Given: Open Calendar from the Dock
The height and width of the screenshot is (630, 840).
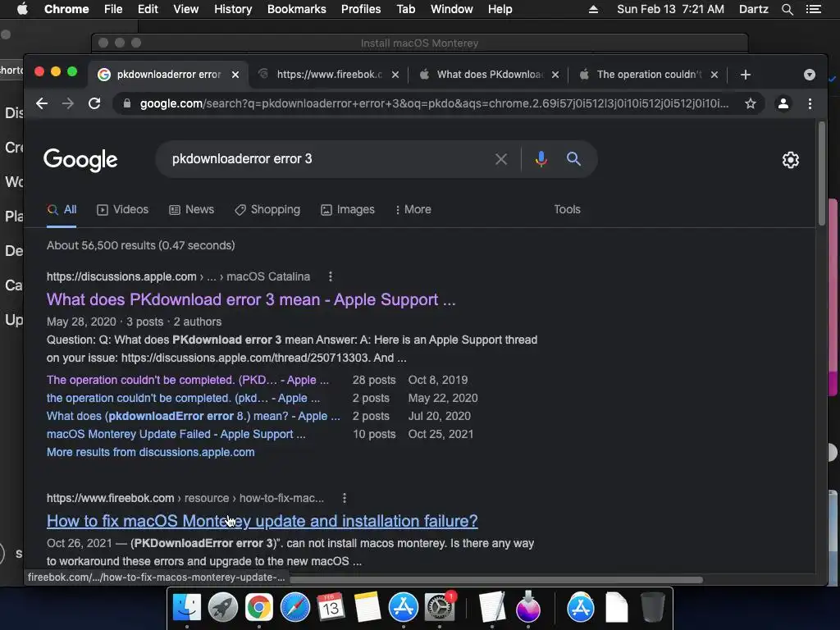Looking at the screenshot, I should [331, 608].
